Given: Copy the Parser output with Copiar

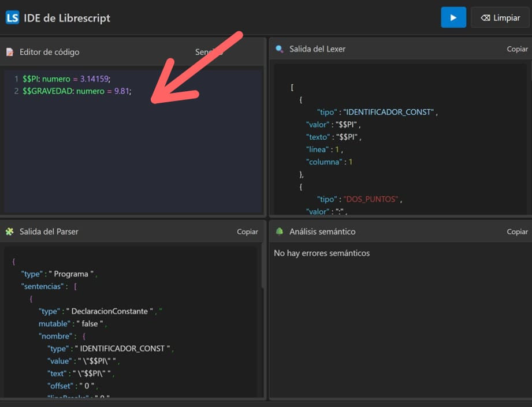Looking at the screenshot, I should [247, 231].
